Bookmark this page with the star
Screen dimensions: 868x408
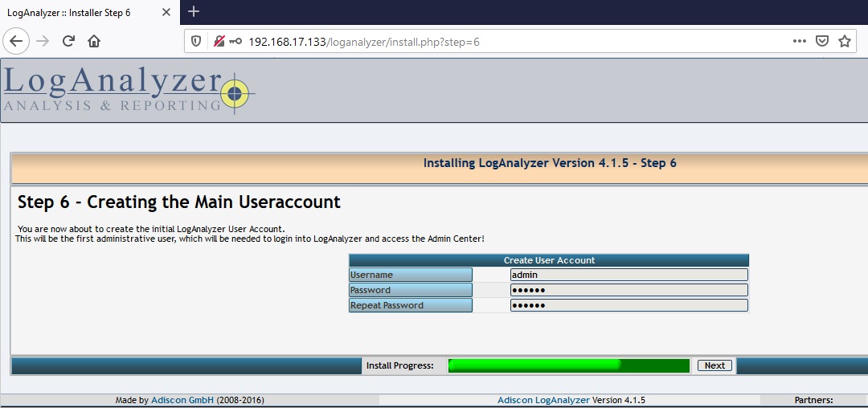tap(844, 41)
